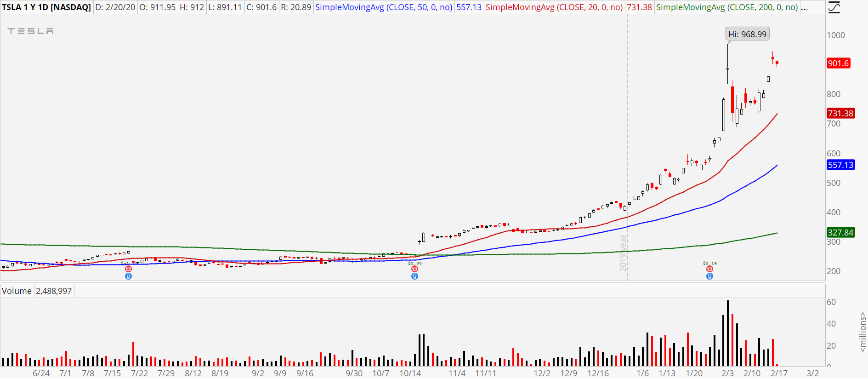The width and height of the screenshot is (868, 379).
Task: Click the 'R: 20.89' range value
Action: tap(296, 7)
